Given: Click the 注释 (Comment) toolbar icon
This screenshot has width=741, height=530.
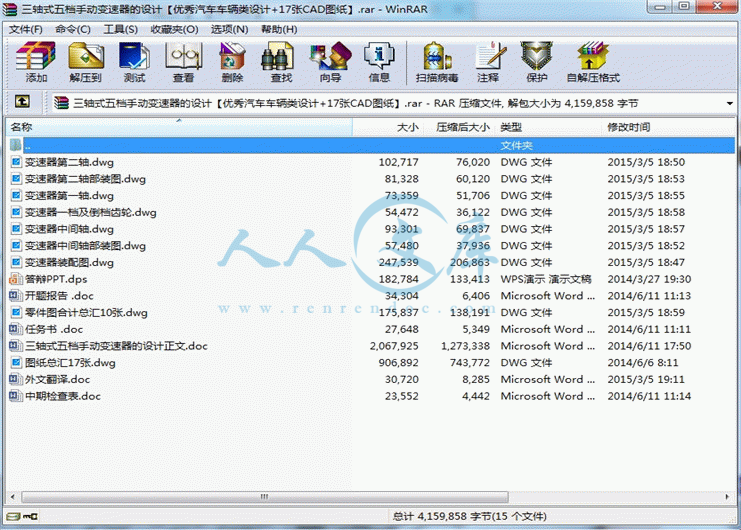Looking at the screenshot, I should (490, 56).
